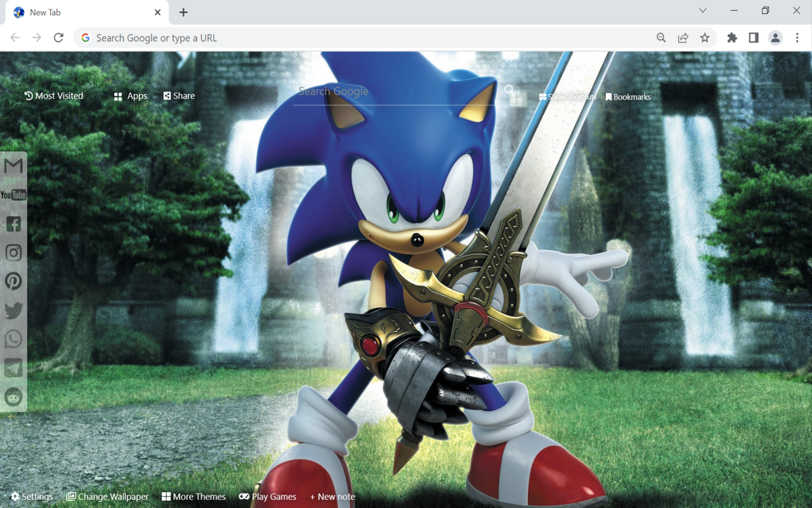Close the New Tab tab
Image resolution: width=812 pixels, height=508 pixels.
click(157, 12)
